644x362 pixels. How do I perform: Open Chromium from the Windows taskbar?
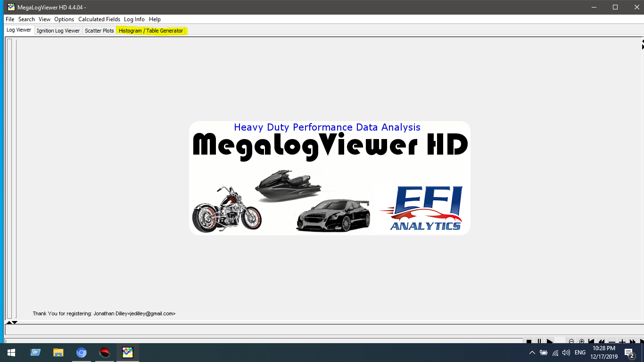82,353
